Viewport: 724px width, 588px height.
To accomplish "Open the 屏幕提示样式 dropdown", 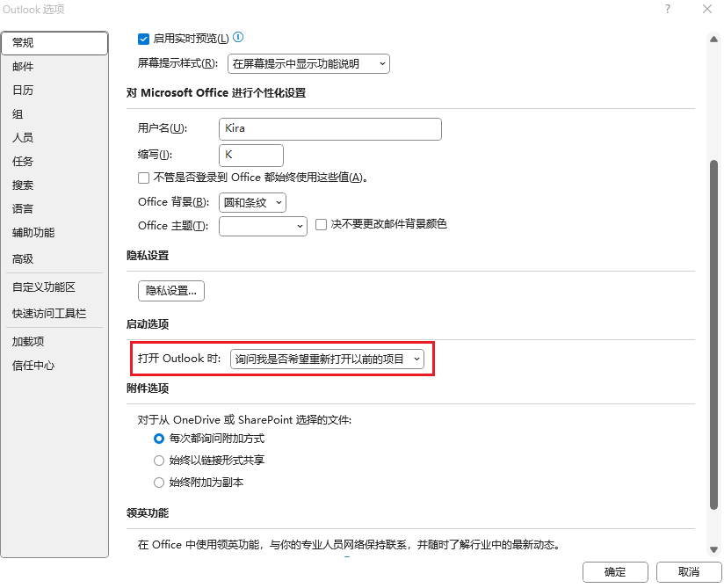I will click(308, 64).
